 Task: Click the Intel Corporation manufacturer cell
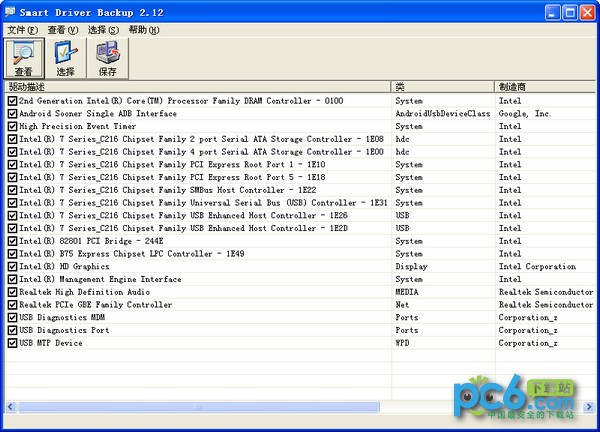[537, 267]
